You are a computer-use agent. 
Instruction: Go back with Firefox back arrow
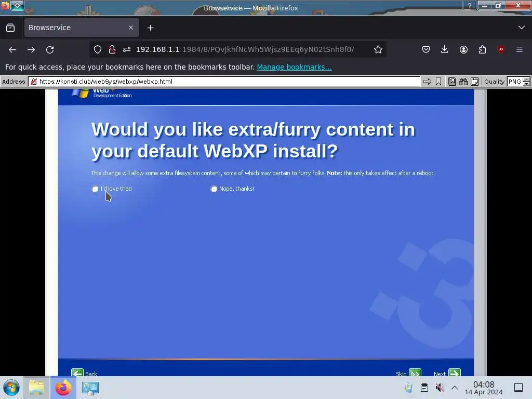point(12,49)
